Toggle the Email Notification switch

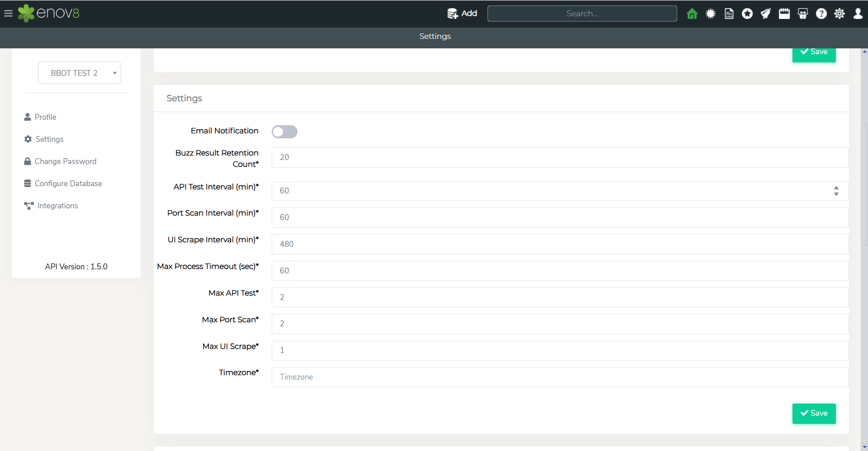[284, 132]
